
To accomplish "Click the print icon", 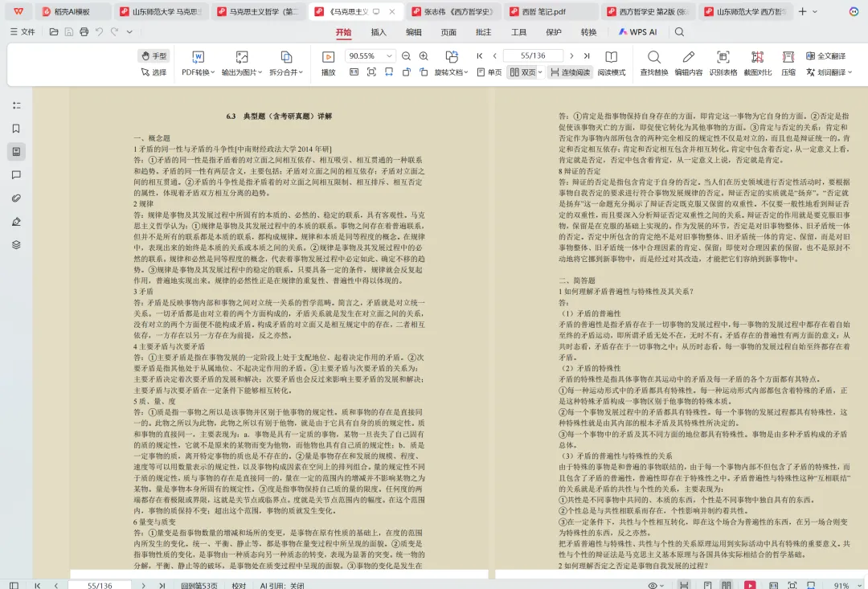I will pyautogui.click(x=84, y=32).
